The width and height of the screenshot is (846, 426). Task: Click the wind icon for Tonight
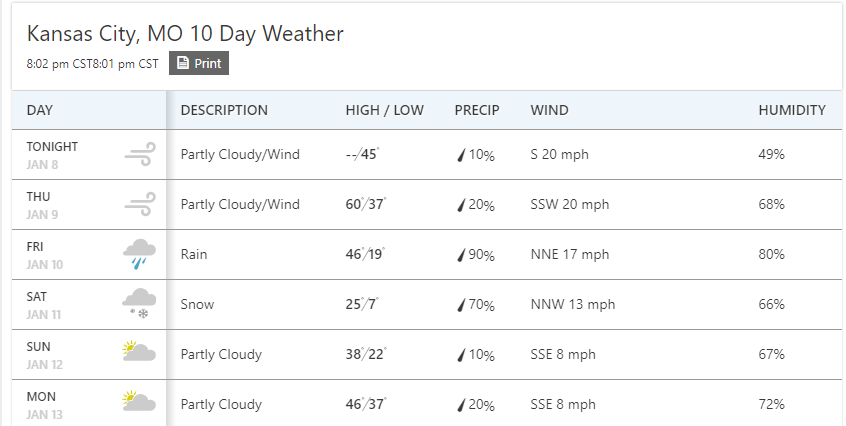coord(139,154)
